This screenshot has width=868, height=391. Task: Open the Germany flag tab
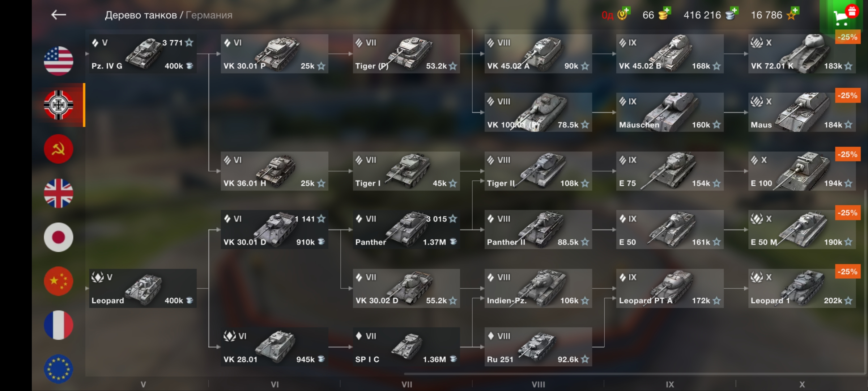pos(59,105)
